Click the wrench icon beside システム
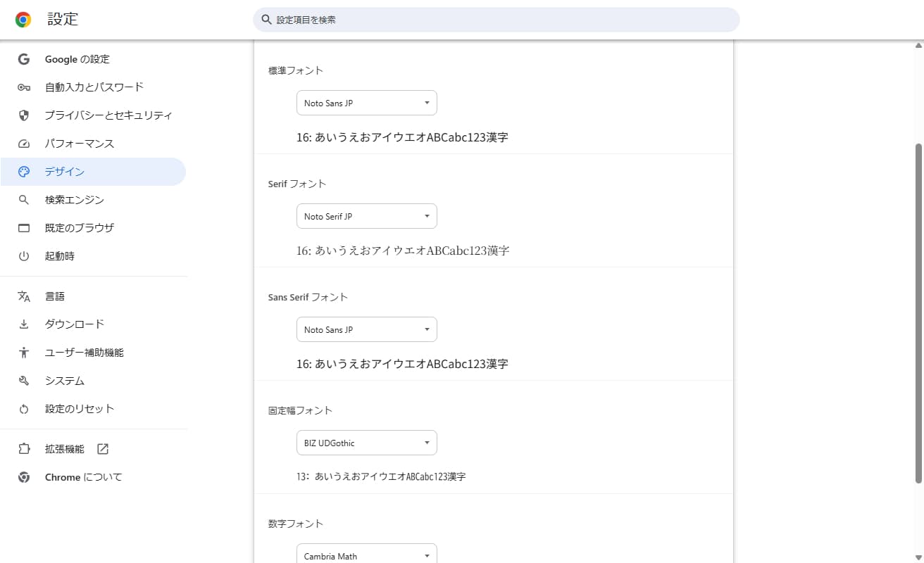The width and height of the screenshot is (924, 563). coord(24,381)
